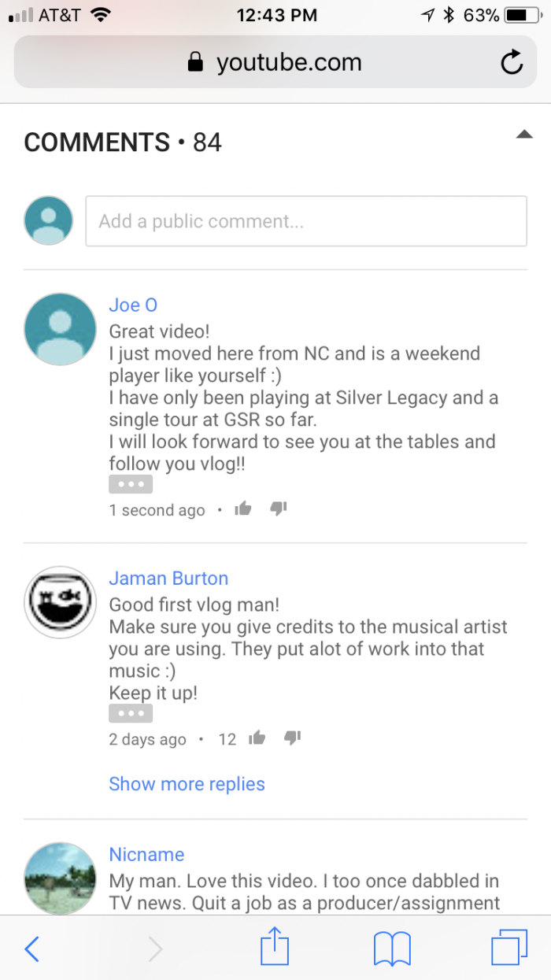Focus the Add a public comment field
Viewport: 551px width, 980px height.
coord(306,221)
